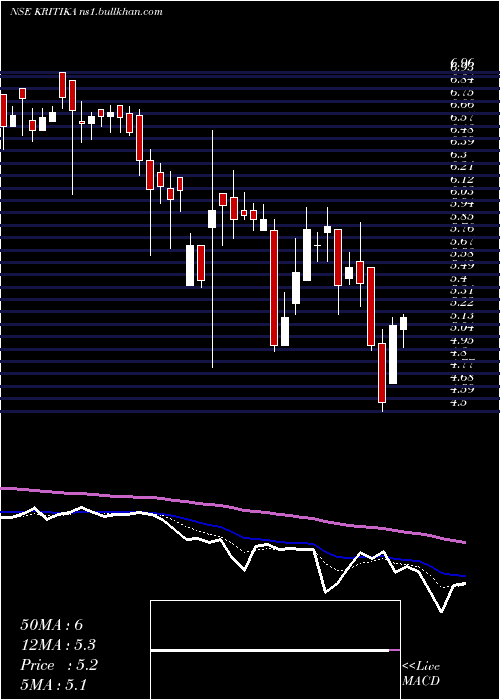
Task: Select the 4.95 price axis label
Action: click(x=462, y=340)
